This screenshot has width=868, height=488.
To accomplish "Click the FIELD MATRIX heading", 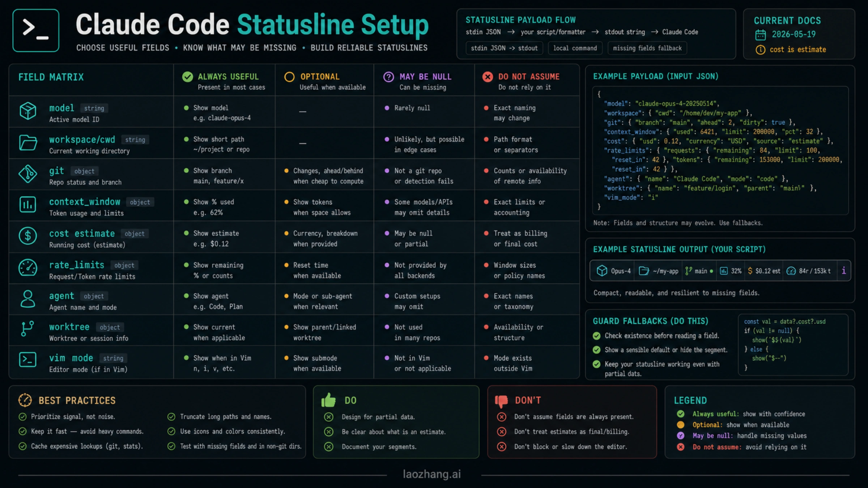I will pyautogui.click(x=51, y=77).
